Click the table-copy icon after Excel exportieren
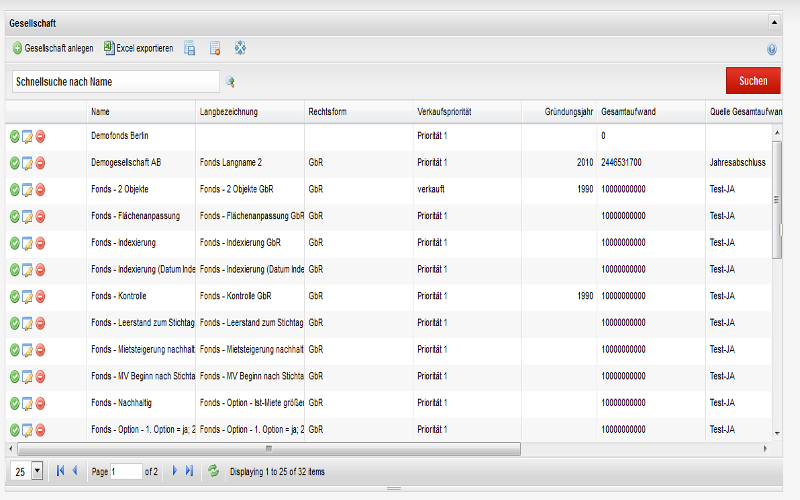Viewport: 800px width, 500px height. pos(189,48)
